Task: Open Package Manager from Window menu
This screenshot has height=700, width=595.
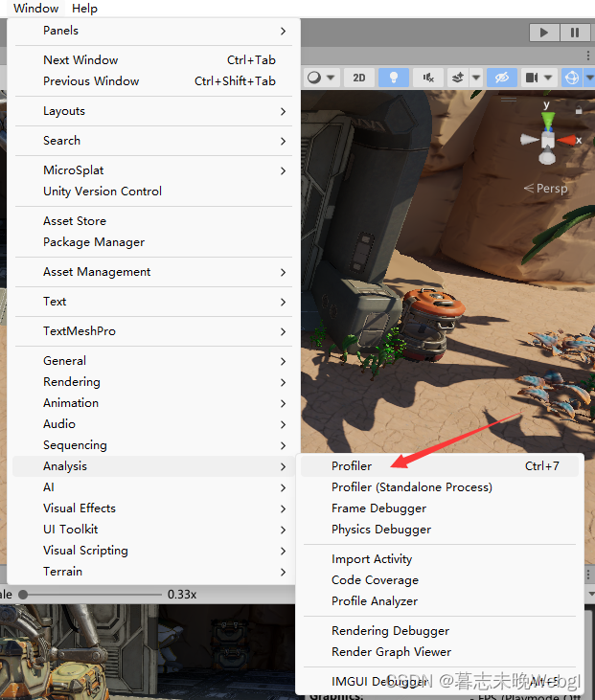Action: tap(153, 242)
